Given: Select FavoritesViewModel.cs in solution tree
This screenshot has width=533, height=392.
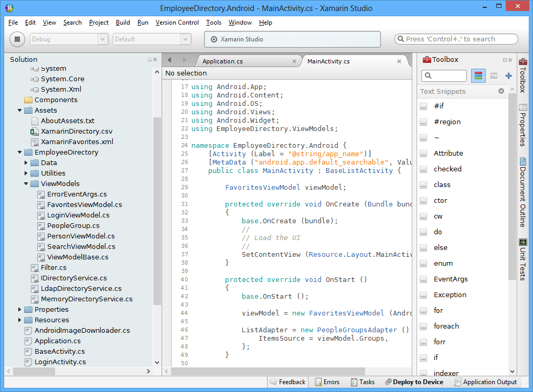Looking at the screenshot, I should (84, 205).
